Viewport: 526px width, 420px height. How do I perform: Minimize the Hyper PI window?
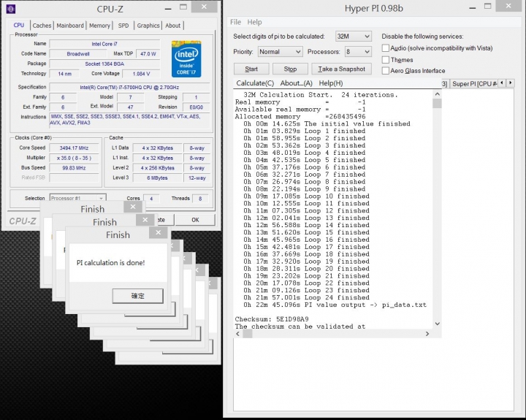[473, 7]
